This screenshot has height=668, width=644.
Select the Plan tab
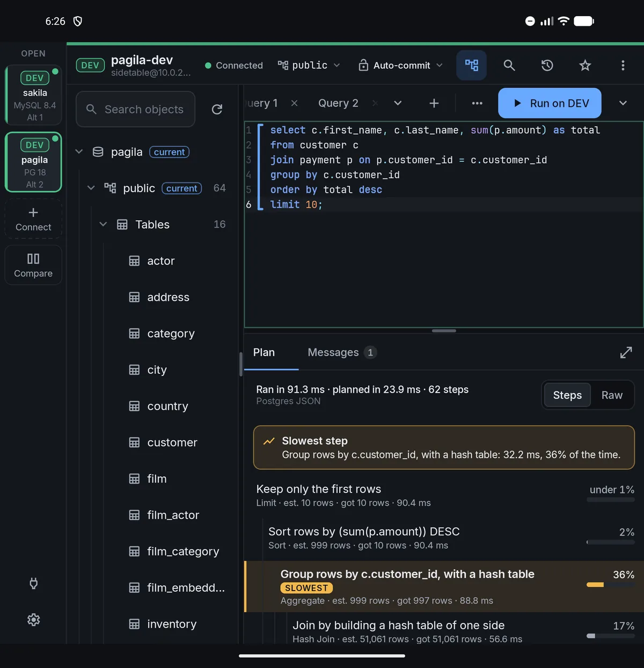coord(264,352)
